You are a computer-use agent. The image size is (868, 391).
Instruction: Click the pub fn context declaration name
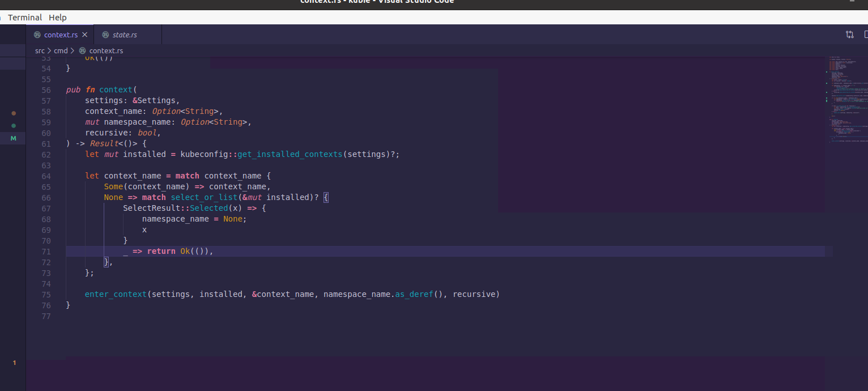click(x=116, y=90)
